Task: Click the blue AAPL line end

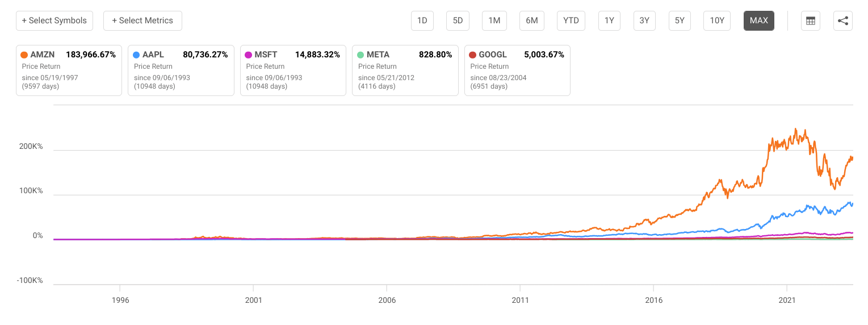Action: pyautogui.click(x=852, y=204)
